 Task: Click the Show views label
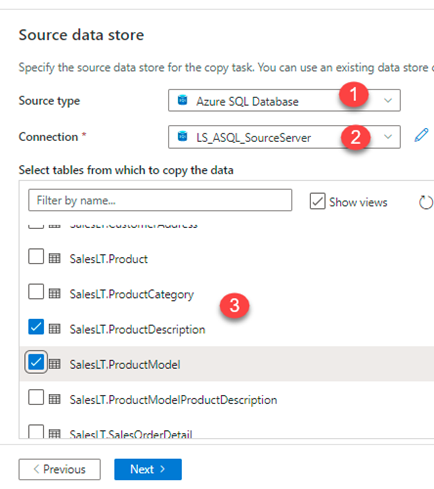(358, 202)
